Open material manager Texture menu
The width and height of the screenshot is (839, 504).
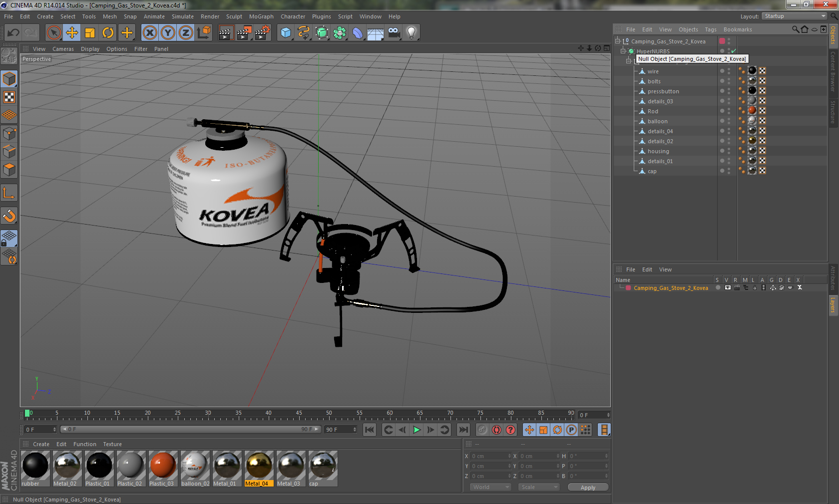pos(112,444)
